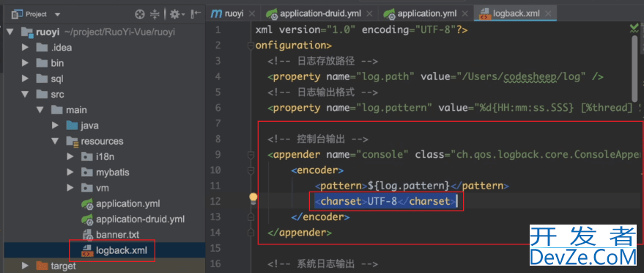The height and width of the screenshot is (273, 644).
Task: Click the ${log.pattern} text on line 11
Action: [410, 186]
